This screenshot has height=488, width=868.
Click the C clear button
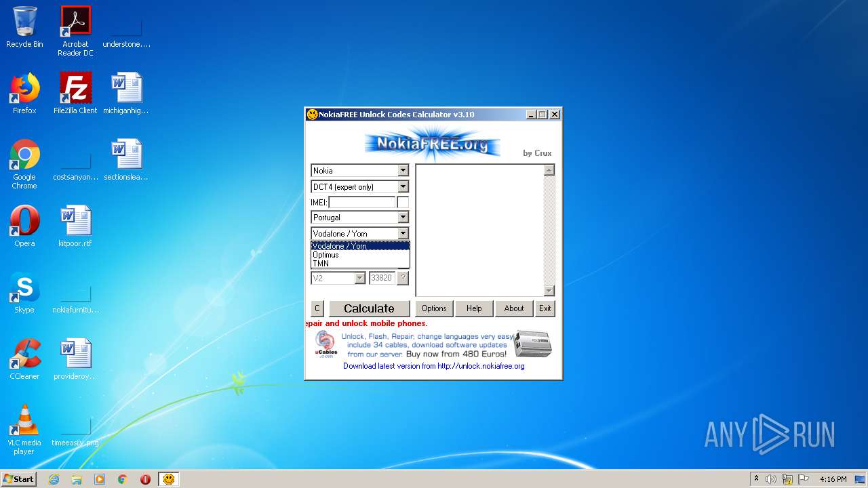317,308
